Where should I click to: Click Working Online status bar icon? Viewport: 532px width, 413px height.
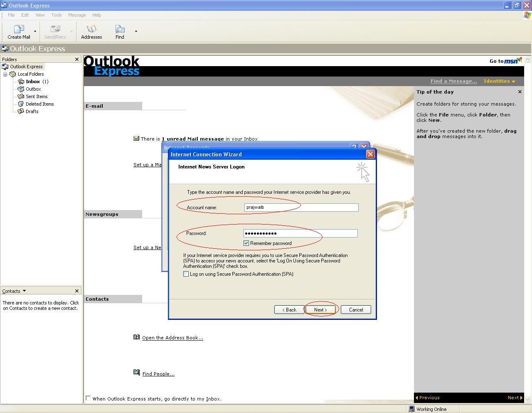(x=412, y=409)
